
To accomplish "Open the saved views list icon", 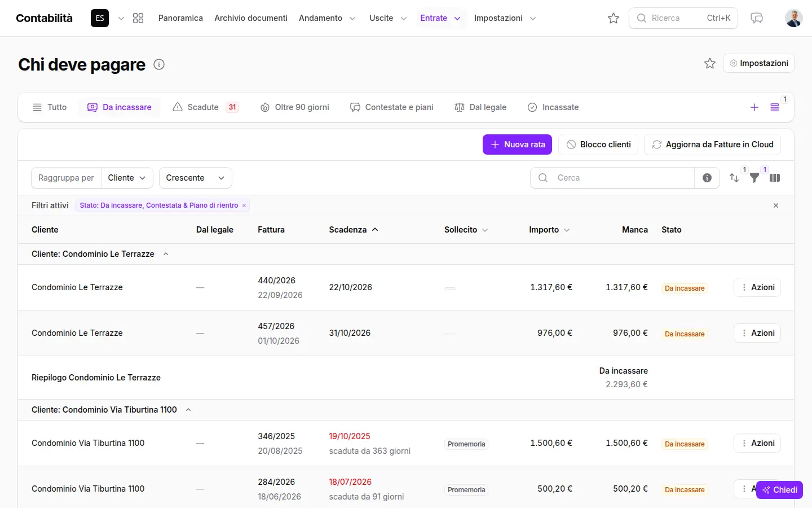I will 775,107.
